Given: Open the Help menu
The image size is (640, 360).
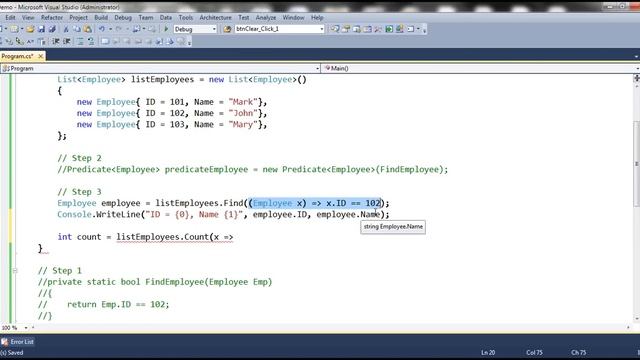Looking at the screenshot, I should 317,18.
